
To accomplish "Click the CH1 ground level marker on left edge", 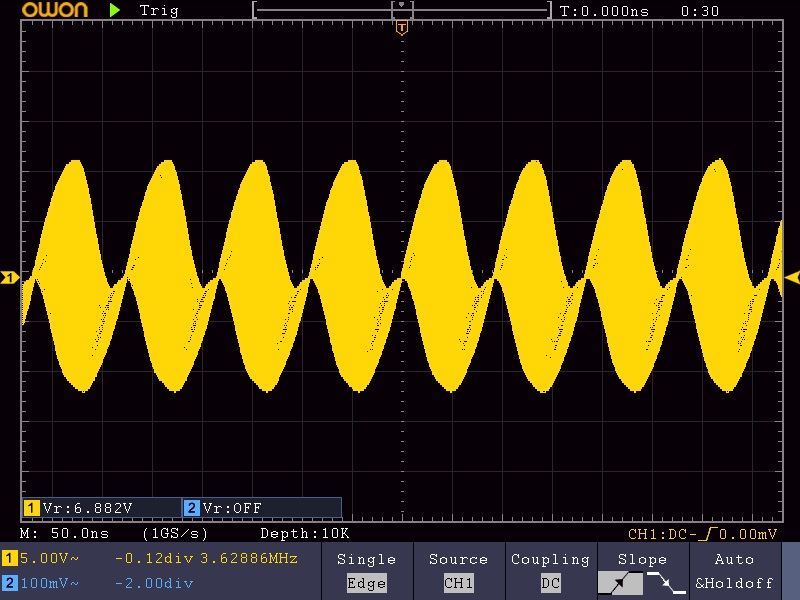I will 10,278.
